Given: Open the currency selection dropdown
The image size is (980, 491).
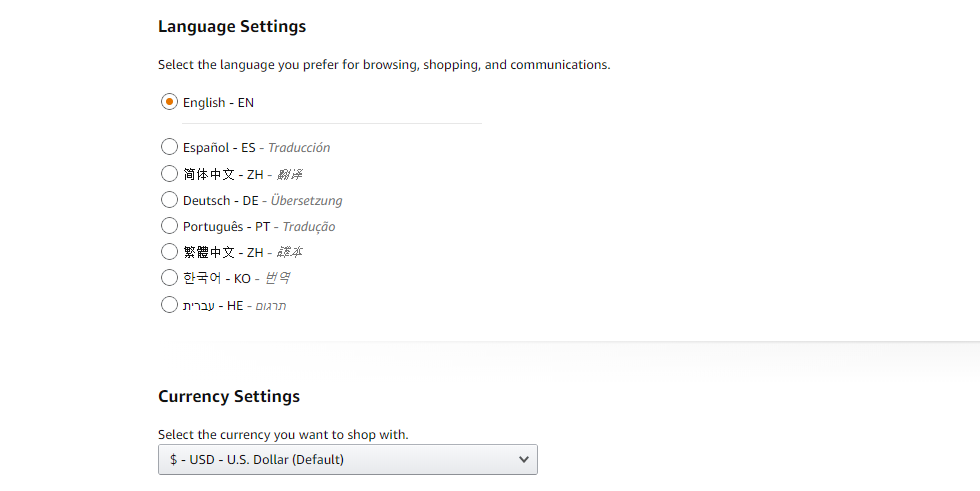Looking at the screenshot, I should [347, 459].
